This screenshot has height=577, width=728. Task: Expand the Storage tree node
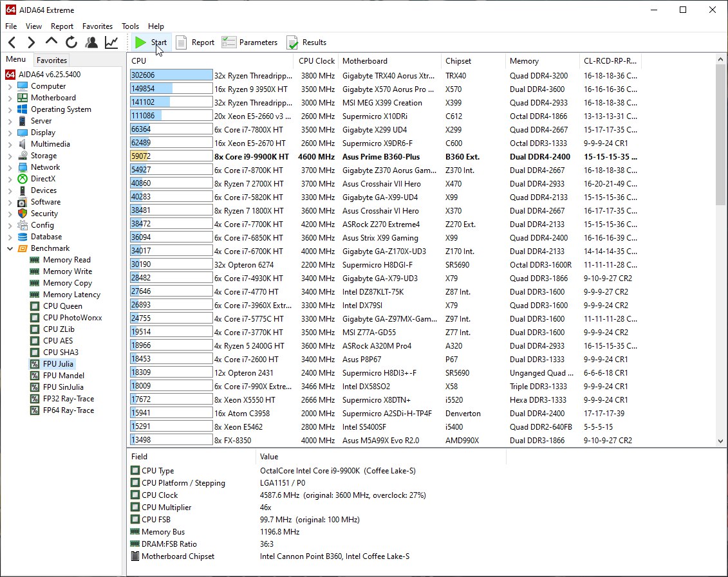tap(10, 156)
